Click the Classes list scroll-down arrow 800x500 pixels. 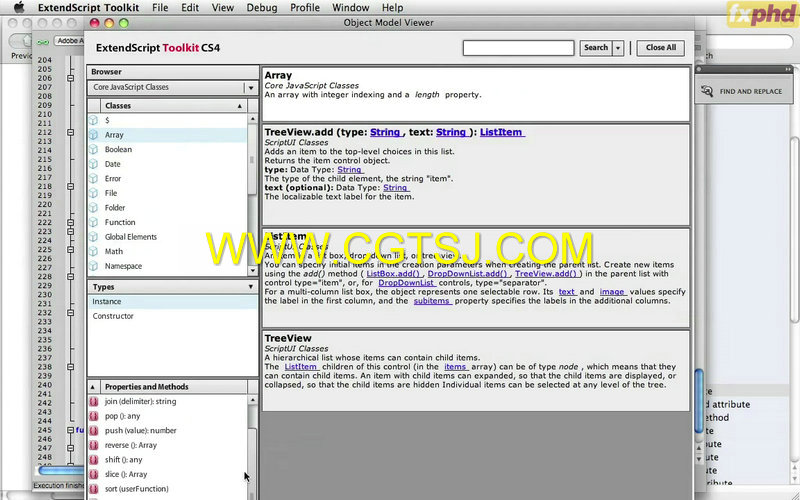pos(252,270)
